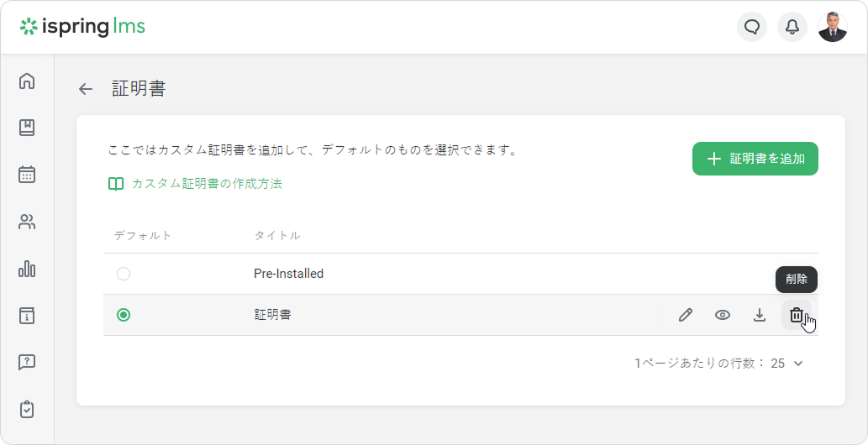This screenshot has height=445, width=868.
Task: Expand the rows per page dropdown
Action: point(788,364)
